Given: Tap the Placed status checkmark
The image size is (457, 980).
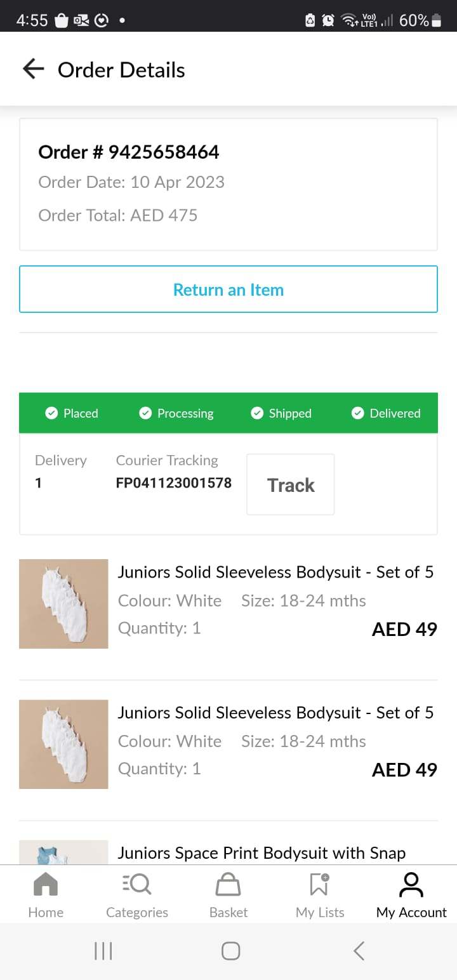Looking at the screenshot, I should (52, 413).
